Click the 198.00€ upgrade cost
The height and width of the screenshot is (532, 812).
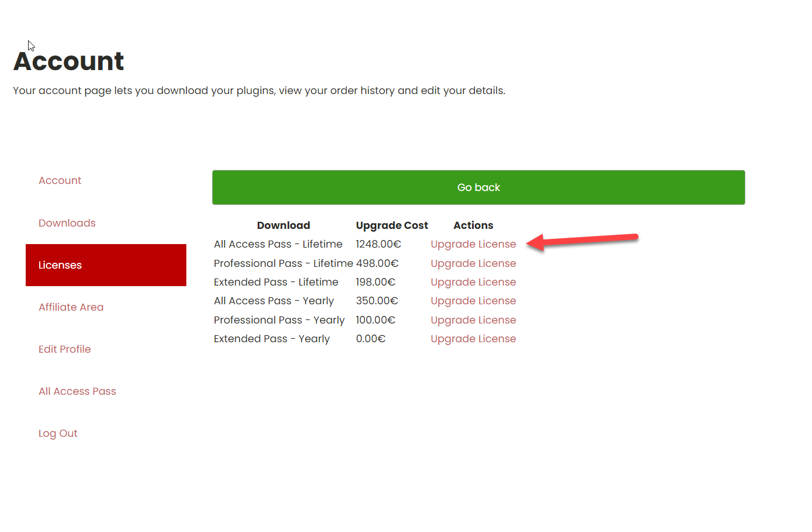tap(376, 282)
